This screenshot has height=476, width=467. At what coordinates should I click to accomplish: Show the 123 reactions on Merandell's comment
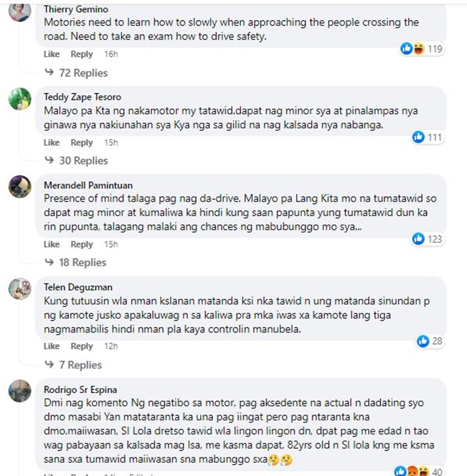click(426, 239)
